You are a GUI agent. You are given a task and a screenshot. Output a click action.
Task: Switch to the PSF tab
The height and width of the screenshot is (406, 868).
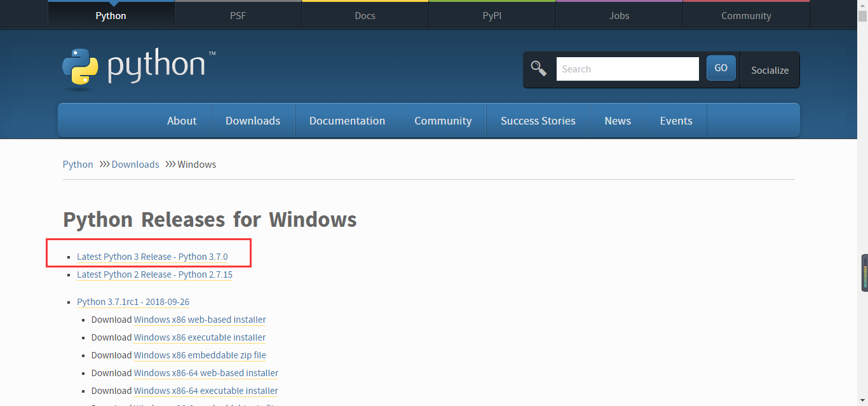pos(238,15)
